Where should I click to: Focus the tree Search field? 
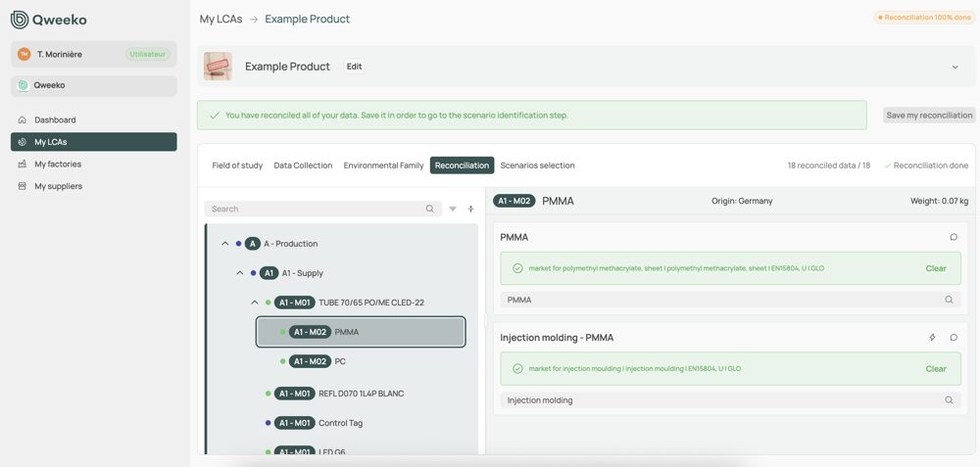click(x=323, y=209)
